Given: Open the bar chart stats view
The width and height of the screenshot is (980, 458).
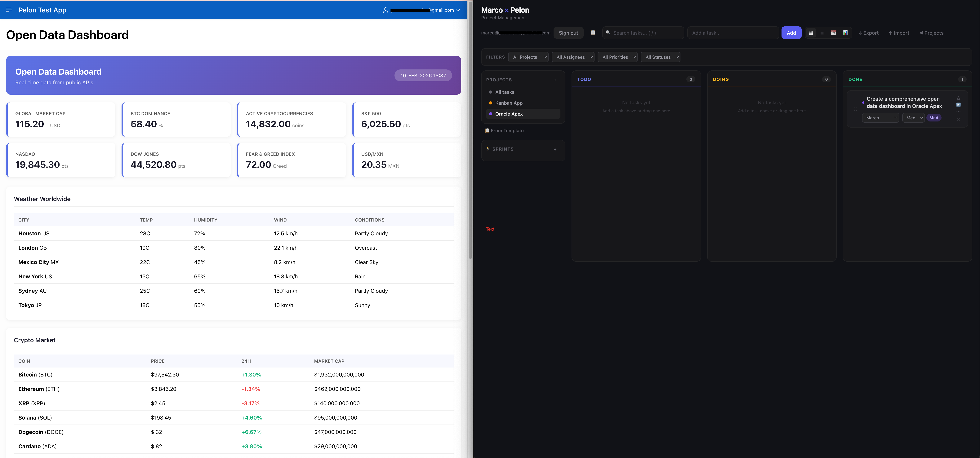Looking at the screenshot, I should 845,33.
